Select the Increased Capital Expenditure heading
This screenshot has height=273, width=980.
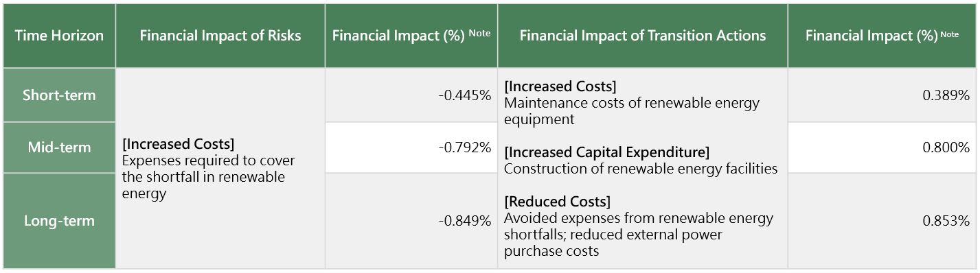click(x=607, y=152)
